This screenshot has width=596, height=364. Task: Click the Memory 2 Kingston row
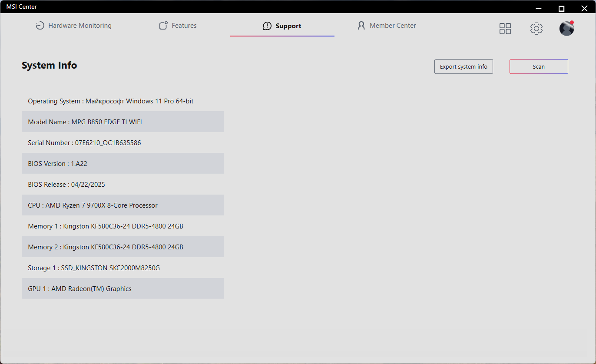pos(123,247)
